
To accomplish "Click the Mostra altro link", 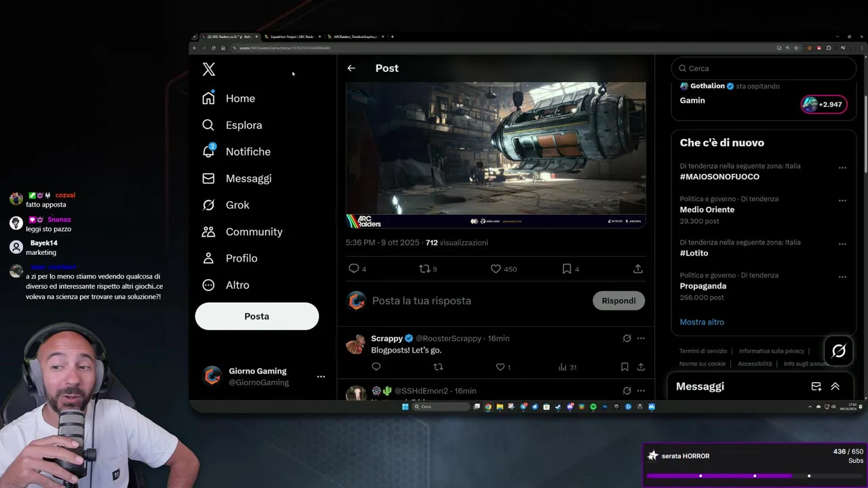I will pos(702,322).
